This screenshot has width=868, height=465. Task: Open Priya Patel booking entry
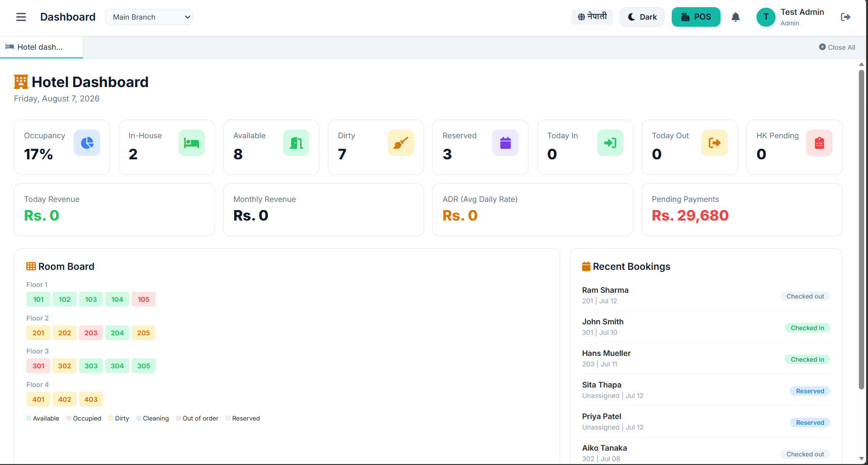click(x=706, y=421)
